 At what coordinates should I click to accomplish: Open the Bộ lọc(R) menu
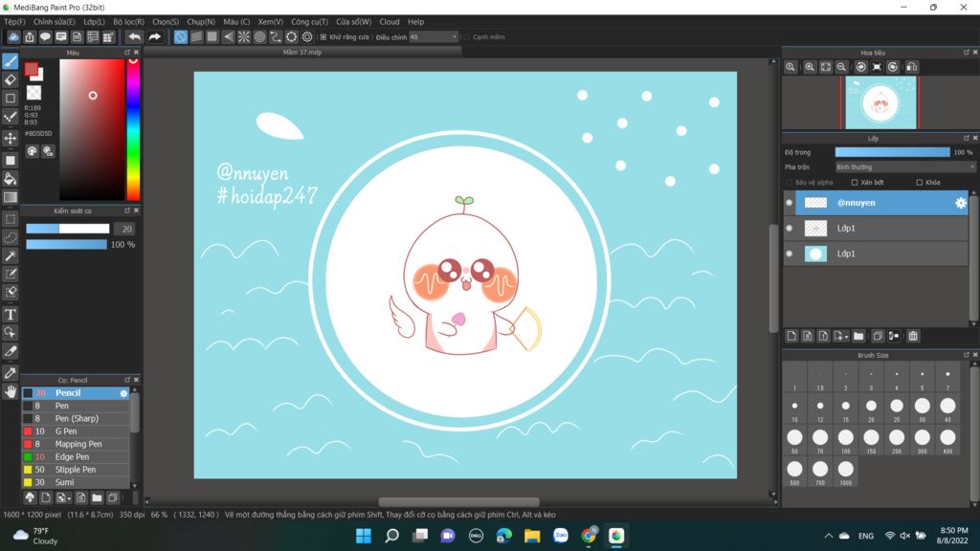pyautogui.click(x=129, y=21)
